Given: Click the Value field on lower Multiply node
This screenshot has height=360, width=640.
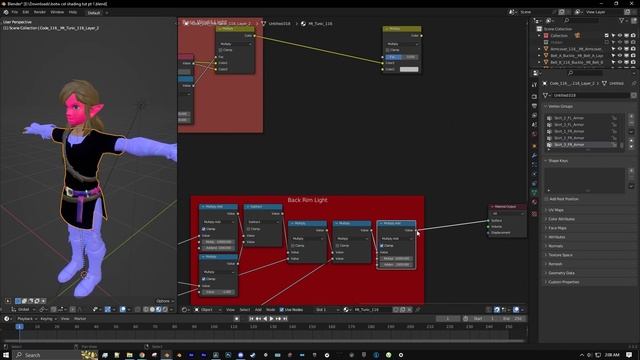Looking at the screenshot, I should pos(218,292).
